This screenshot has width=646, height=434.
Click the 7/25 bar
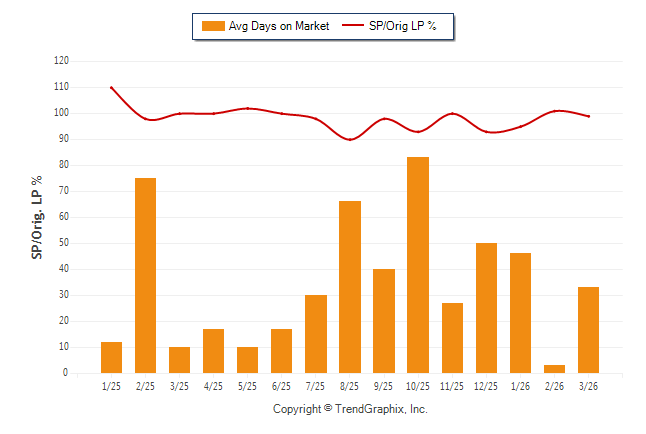tap(315, 334)
